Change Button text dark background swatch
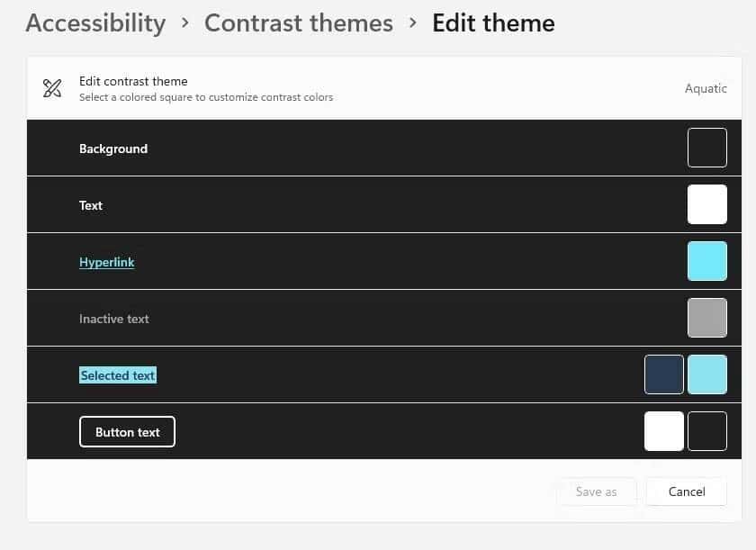This screenshot has width=756, height=550. (706, 431)
